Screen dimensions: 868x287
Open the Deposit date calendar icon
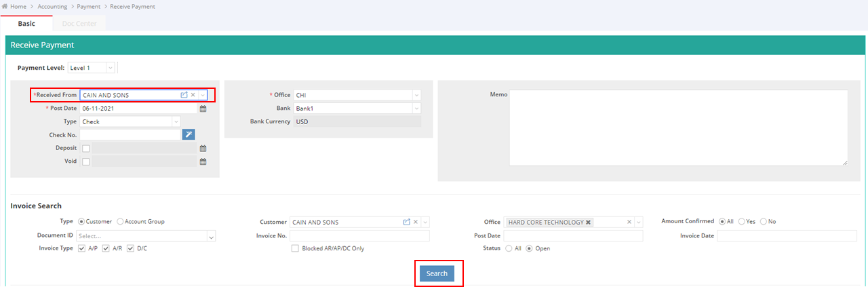[202, 149]
